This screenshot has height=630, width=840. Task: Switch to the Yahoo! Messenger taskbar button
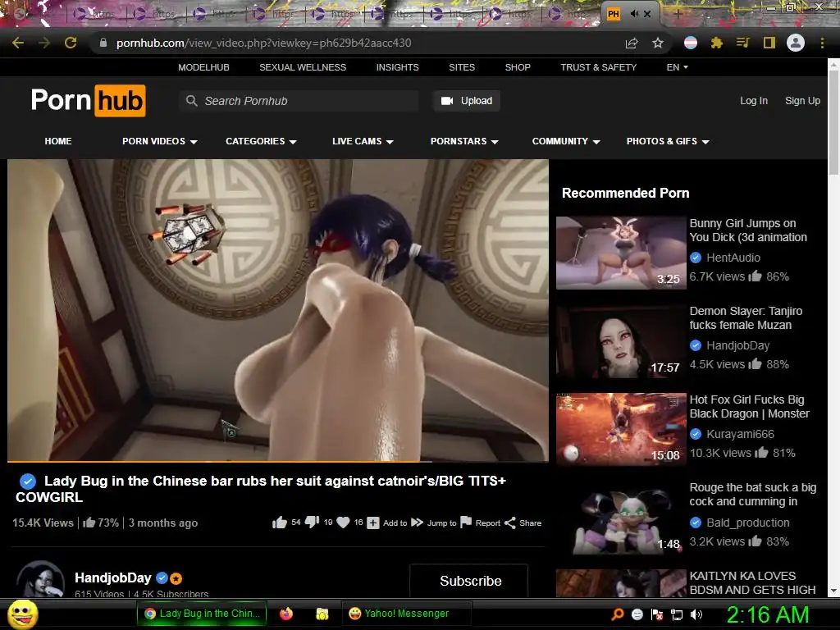click(x=407, y=614)
